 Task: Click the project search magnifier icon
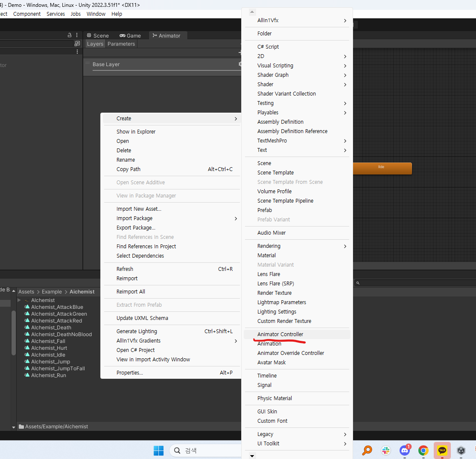[x=358, y=283]
